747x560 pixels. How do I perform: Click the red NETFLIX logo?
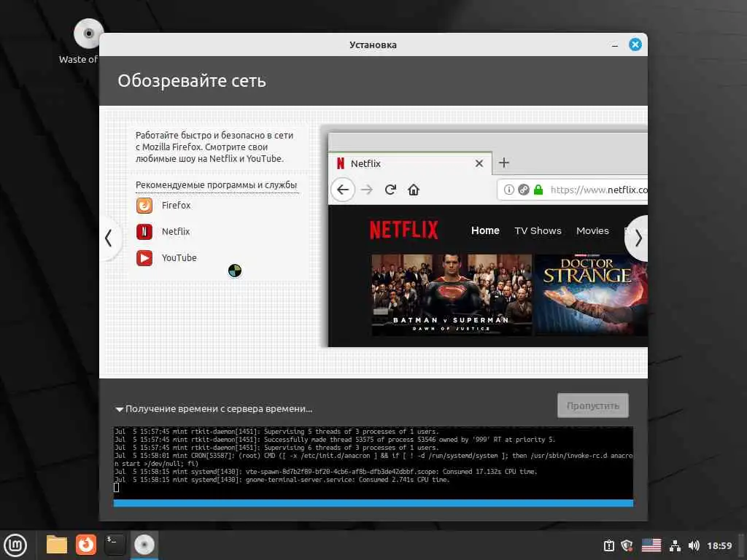[x=404, y=230]
